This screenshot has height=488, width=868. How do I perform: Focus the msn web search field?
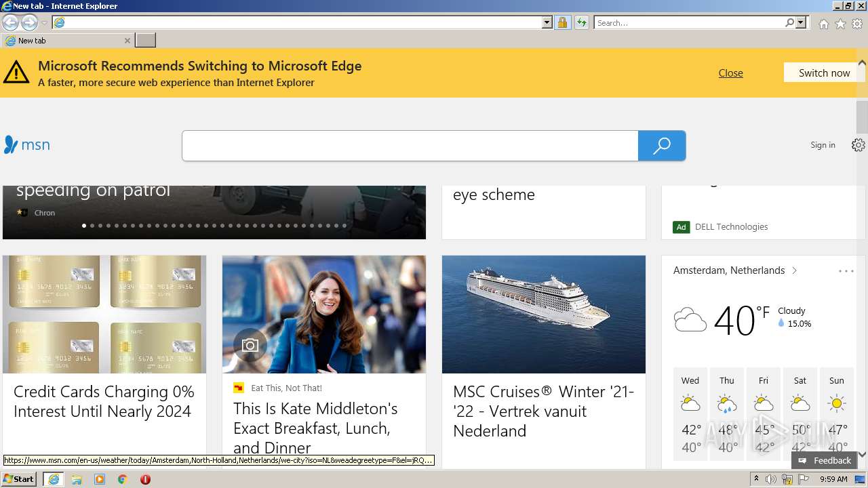tap(410, 146)
